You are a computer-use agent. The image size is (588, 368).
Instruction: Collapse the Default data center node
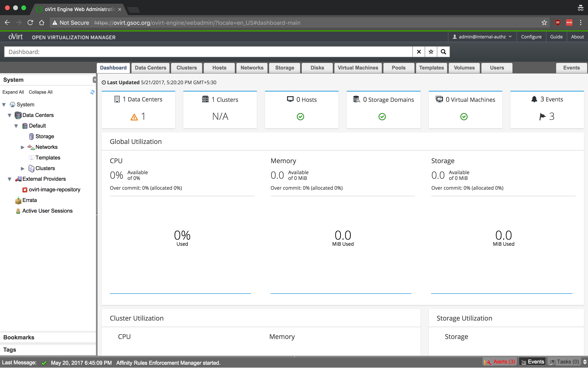pos(16,126)
